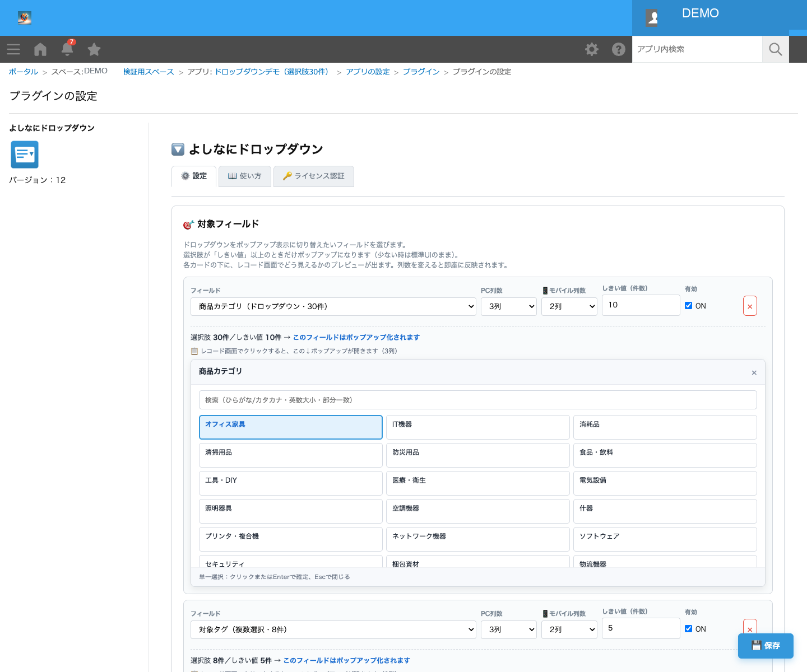The image size is (807, 672).
Task: Open notifications bell with 7 badge
Action: (x=67, y=48)
